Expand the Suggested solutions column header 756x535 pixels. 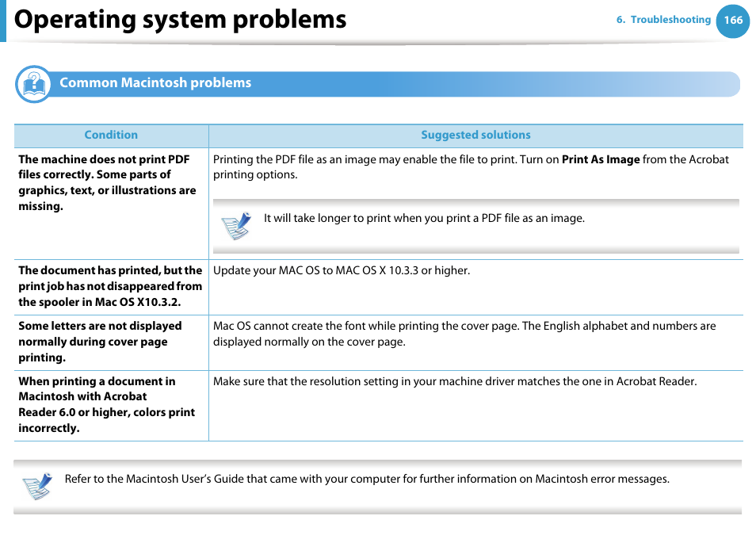coord(475,135)
